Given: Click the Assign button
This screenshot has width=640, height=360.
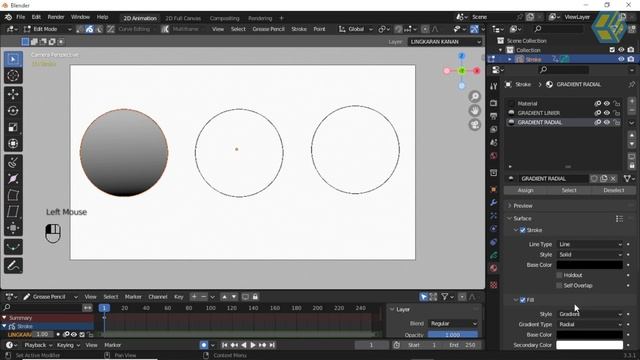Looking at the screenshot, I should coord(525,191).
